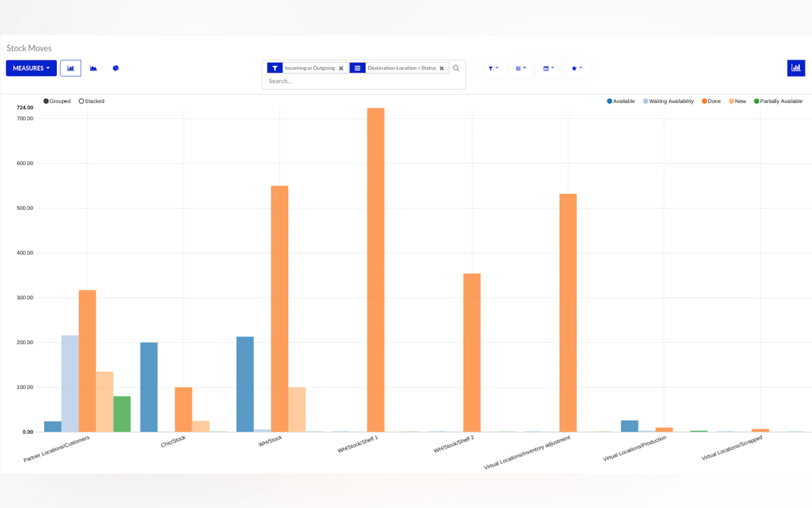Expand the Group By dropdown menu
Viewport: 812px width, 508px height.
[x=521, y=68]
